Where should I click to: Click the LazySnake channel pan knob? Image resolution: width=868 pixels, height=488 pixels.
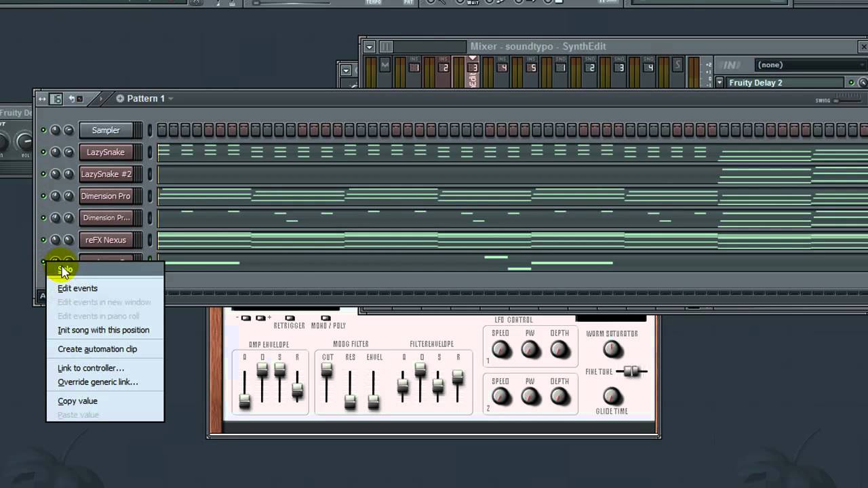[56, 152]
